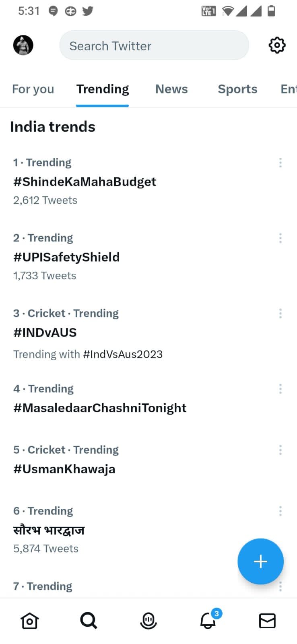This screenshot has height=644, width=297.
Task: Open the सौरभ भारद्वाज trending topic
Action: 49,530
